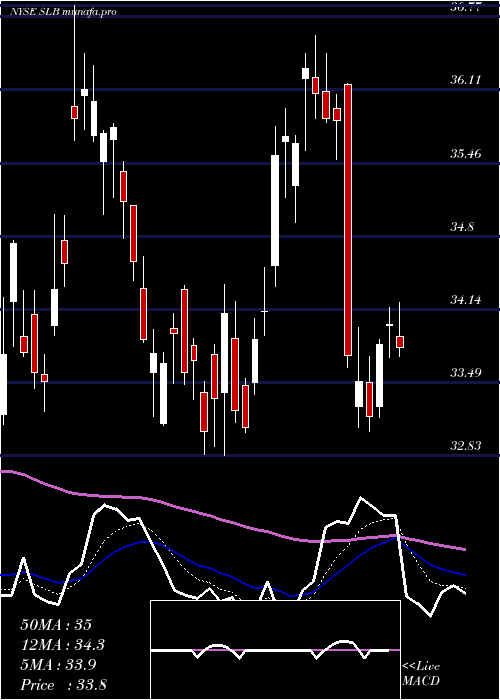Select the 33.49 price axis label

[466, 373]
